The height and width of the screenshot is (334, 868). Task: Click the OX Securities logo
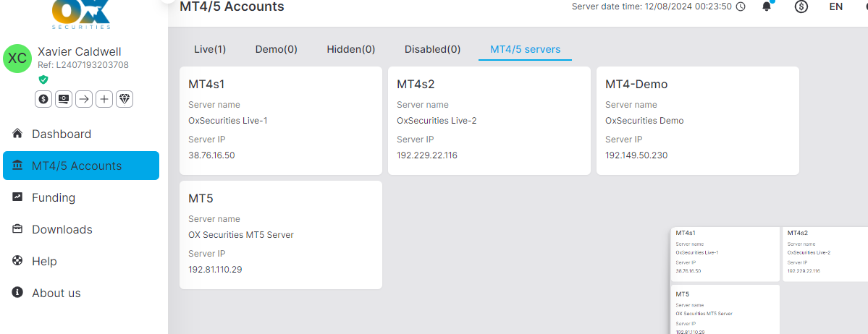point(81,14)
